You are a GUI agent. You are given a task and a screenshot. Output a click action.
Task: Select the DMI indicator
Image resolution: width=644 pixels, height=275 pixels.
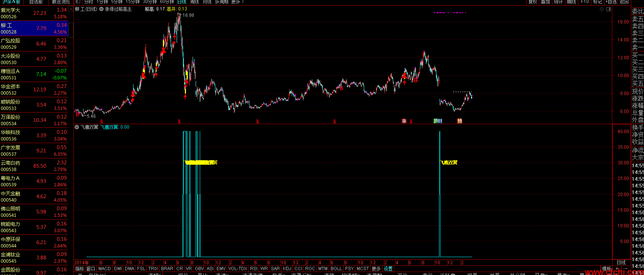(118, 269)
